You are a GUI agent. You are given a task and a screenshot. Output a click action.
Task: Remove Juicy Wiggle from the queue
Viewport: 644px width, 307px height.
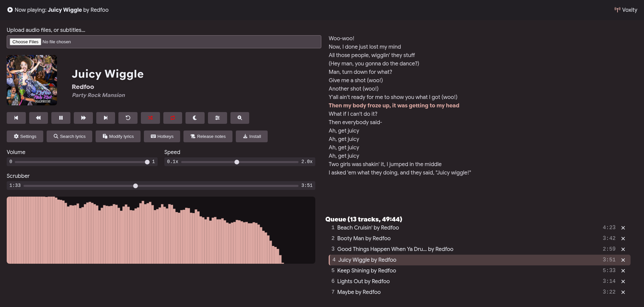coord(623,260)
